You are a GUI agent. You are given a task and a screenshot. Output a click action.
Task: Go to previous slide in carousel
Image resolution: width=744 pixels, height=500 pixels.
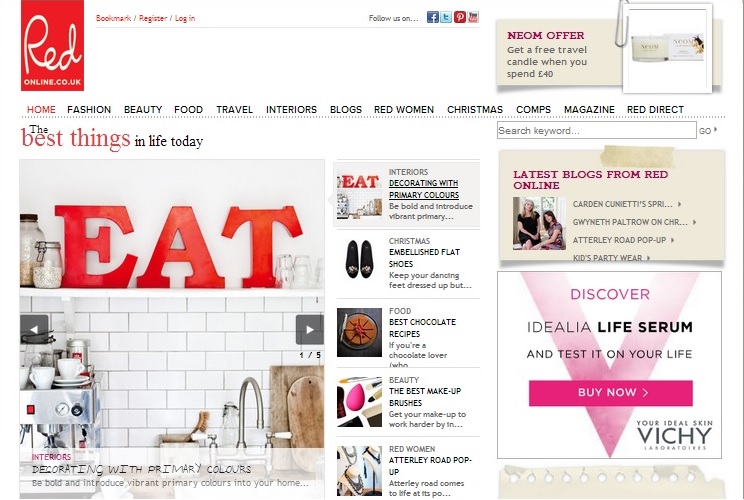(x=34, y=329)
